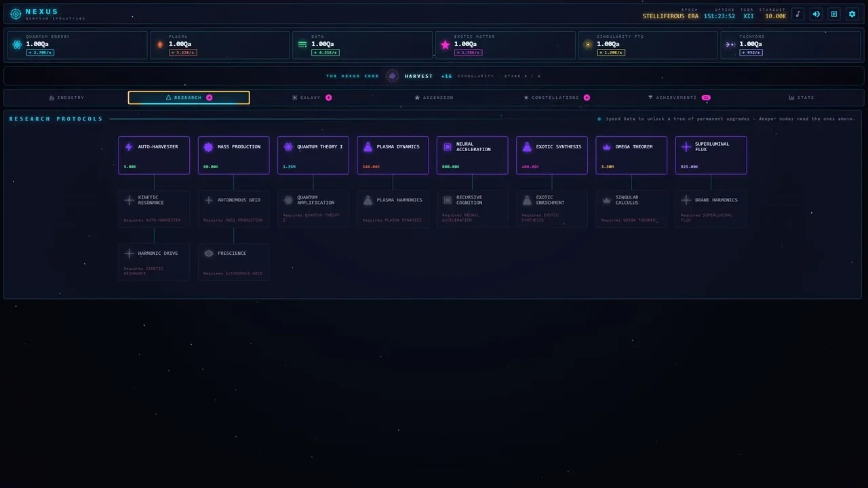
Task: Open the Stats tab
Action: click(x=801, y=98)
